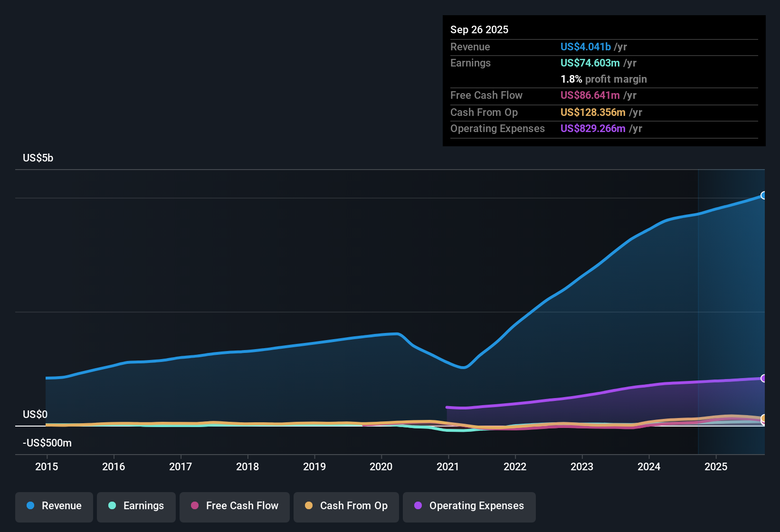The image size is (780, 532).
Task: Click the Operating Expenses legend label
Action: click(476, 506)
